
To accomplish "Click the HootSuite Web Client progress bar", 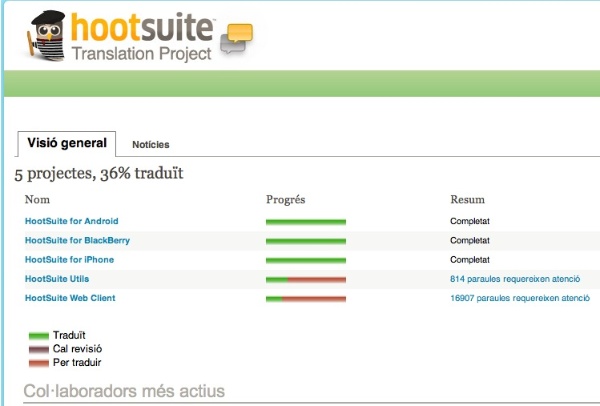I will (306, 299).
